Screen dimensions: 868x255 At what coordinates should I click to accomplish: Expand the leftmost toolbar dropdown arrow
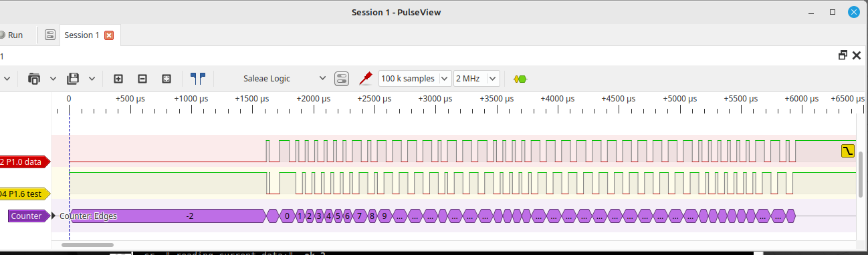(7, 78)
